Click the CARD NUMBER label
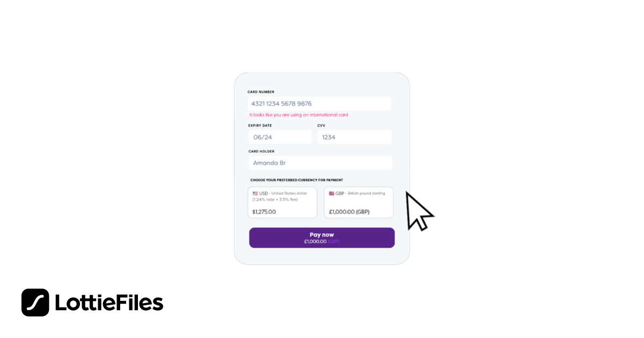The width and height of the screenshot is (644, 338). pyautogui.click(x=261, y=92)
